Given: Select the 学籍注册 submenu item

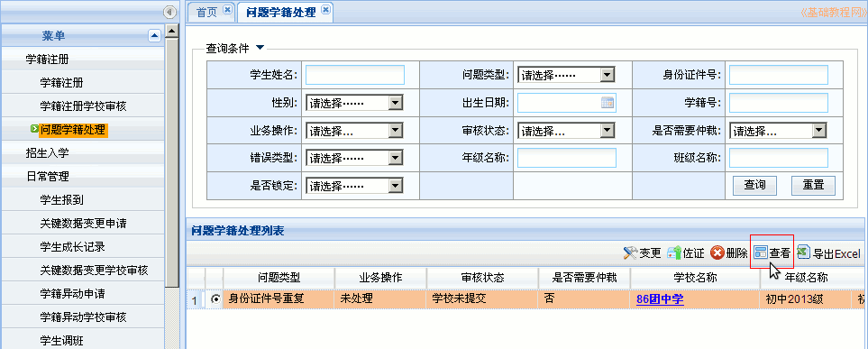Looking at the screenshot, I should point(83,82).
